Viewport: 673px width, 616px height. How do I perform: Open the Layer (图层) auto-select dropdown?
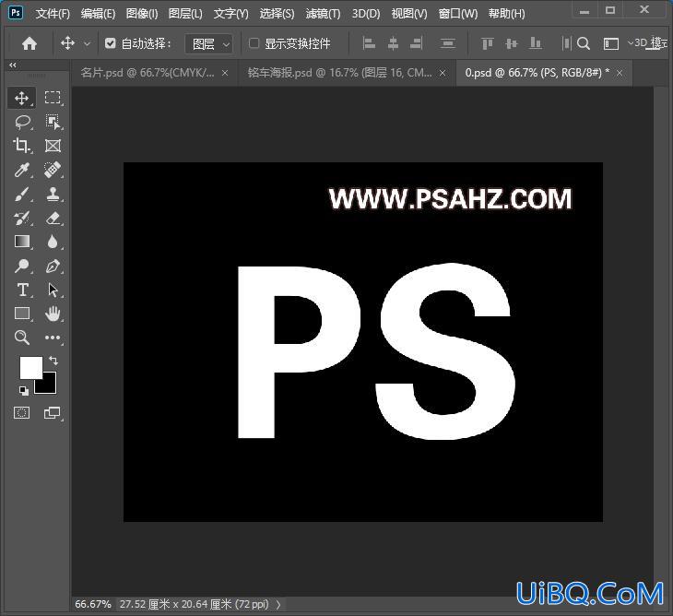click(x=209, y=43)
